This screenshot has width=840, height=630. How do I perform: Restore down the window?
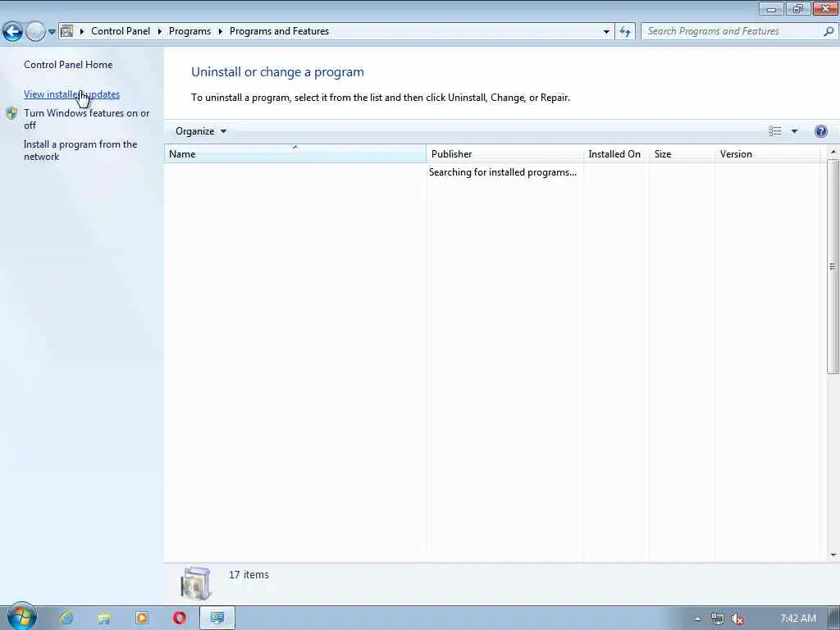(797, 8)
